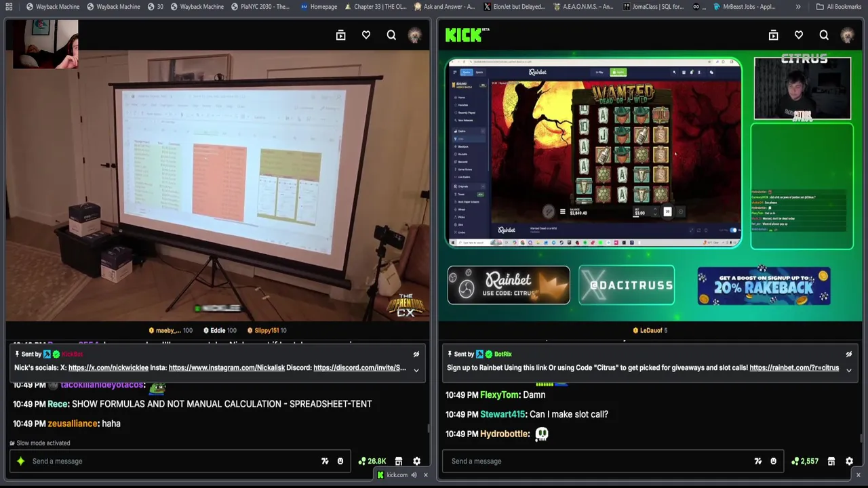868x488 pixels.
Task: Click the @DACITRUSS social banner
Action: point(627,285)
